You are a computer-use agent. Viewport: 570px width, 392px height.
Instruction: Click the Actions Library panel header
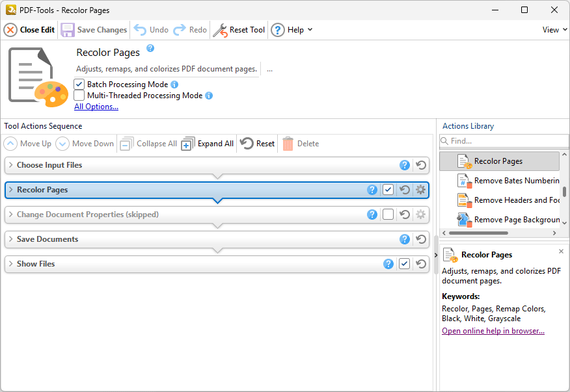click(x=468, y=126)
